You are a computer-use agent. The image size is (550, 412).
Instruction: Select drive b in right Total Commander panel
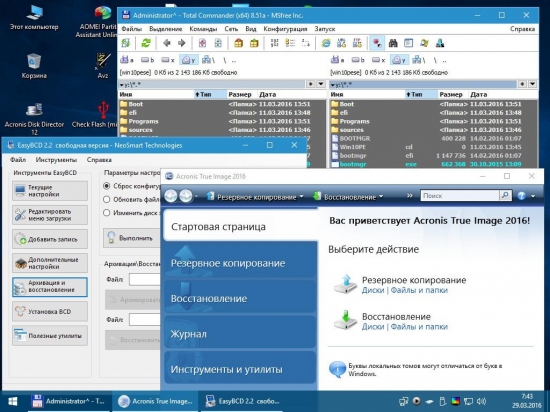point(358,60)
